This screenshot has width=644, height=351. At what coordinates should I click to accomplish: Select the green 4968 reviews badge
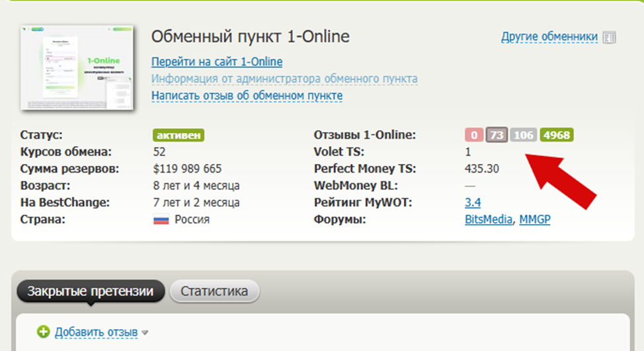[x=557, y=135]
